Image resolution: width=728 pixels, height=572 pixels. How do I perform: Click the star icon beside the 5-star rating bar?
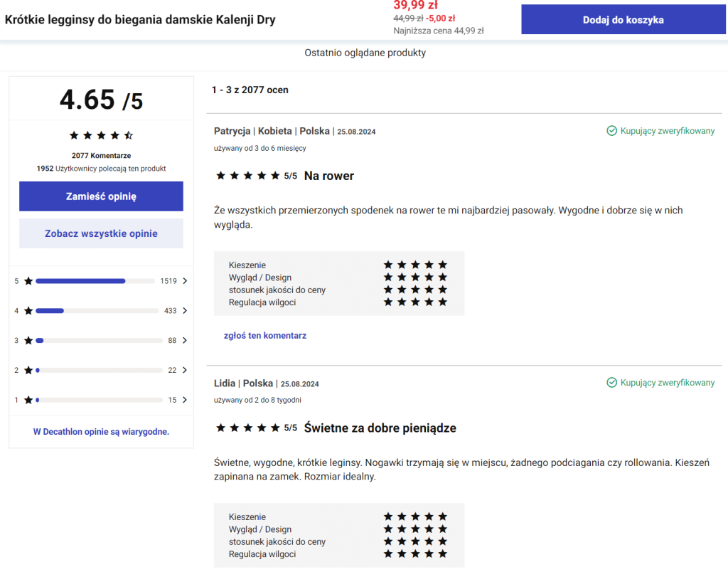[28, 281]
